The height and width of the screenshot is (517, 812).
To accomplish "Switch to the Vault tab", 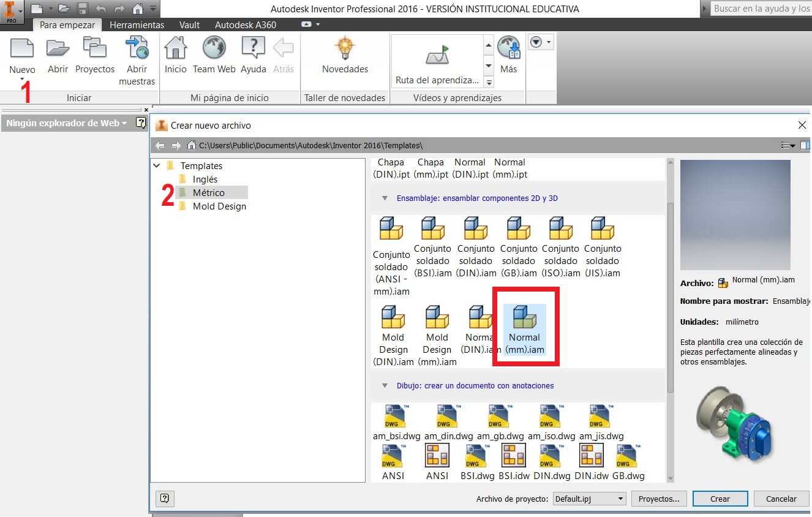I will 190,25.
